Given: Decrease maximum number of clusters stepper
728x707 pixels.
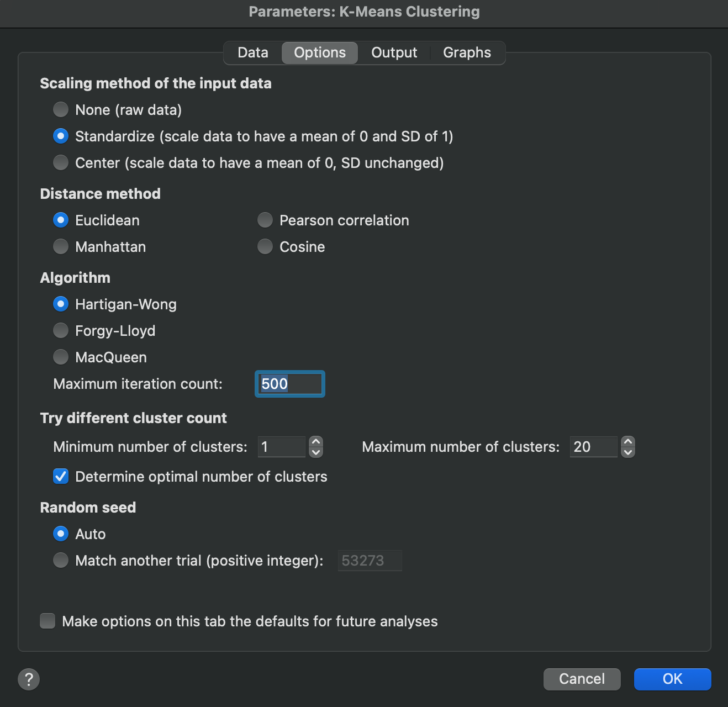Looking at the screenshot, I should tap(628, 452).
